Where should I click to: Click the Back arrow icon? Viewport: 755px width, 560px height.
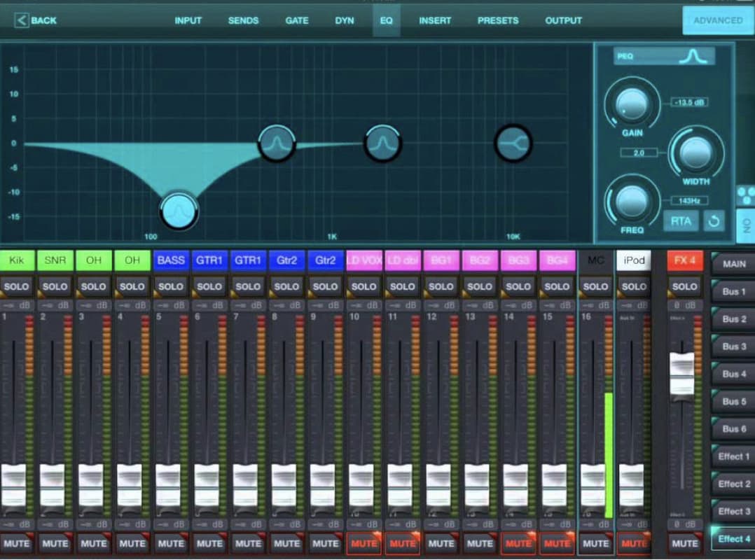pos(22,20)
